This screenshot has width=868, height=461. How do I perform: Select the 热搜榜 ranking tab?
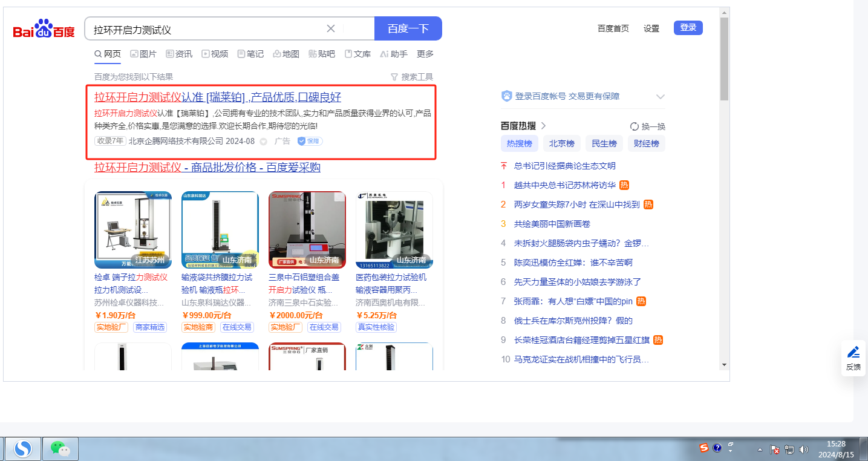click(x=520, y=143)
